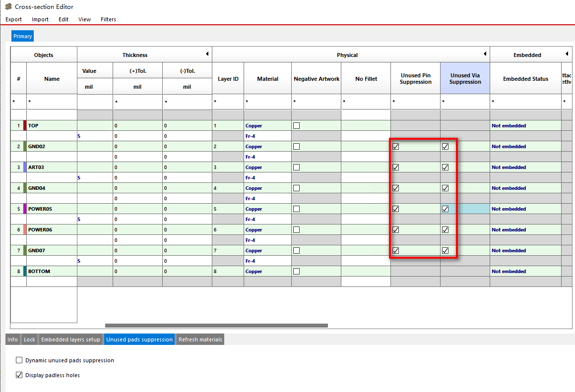Select the Info tab

12,339
